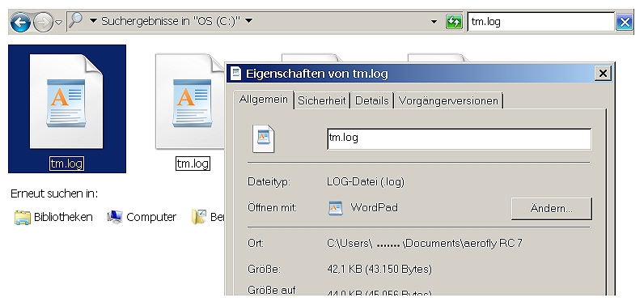Click the greyed-out forward navigation arrow
644x306 pixels.
pos(43,22)
